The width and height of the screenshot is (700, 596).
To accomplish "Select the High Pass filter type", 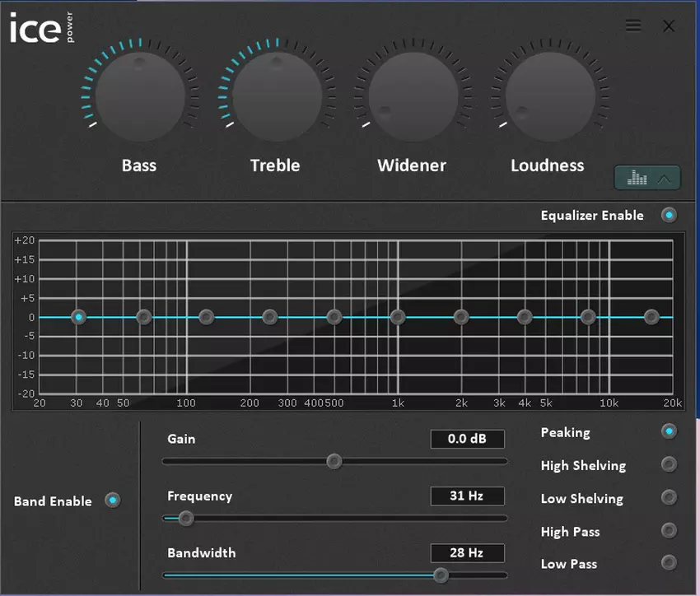I will click(669, 531).
